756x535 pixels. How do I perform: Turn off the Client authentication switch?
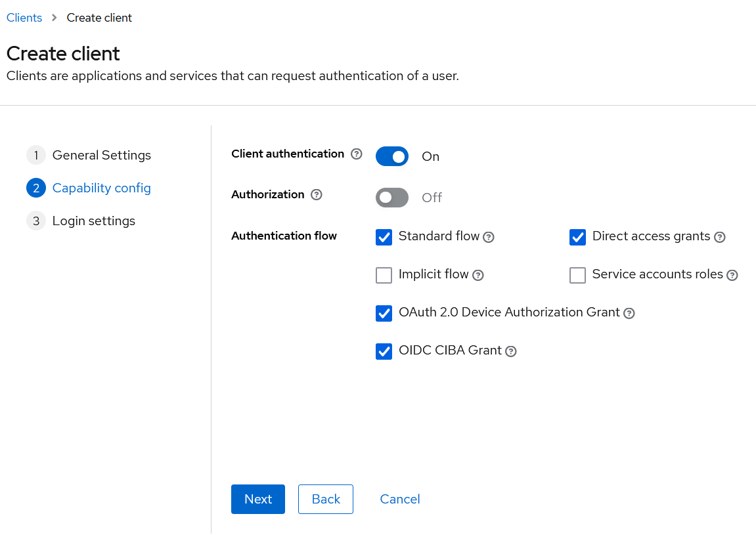pos(392,156)
